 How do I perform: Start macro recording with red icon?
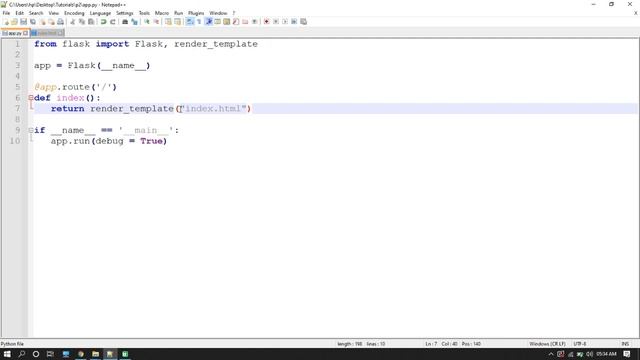[x=266, y=22]
